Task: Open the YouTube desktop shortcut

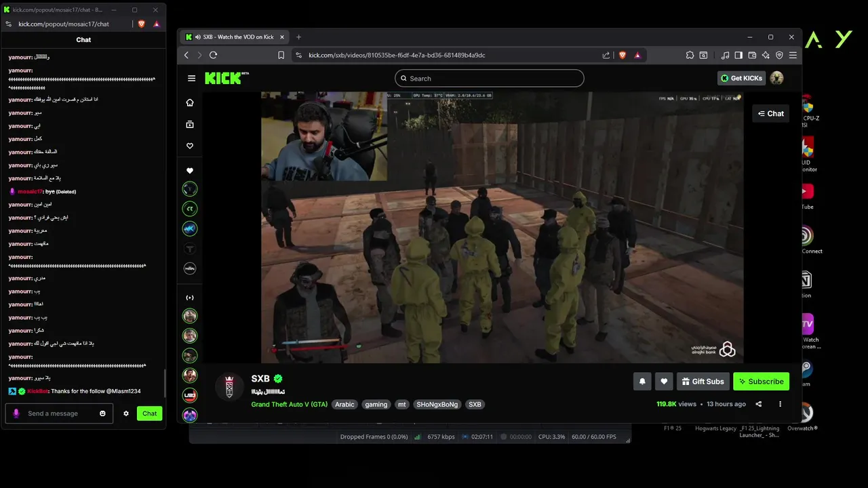Action: click(x=807, y=196)
